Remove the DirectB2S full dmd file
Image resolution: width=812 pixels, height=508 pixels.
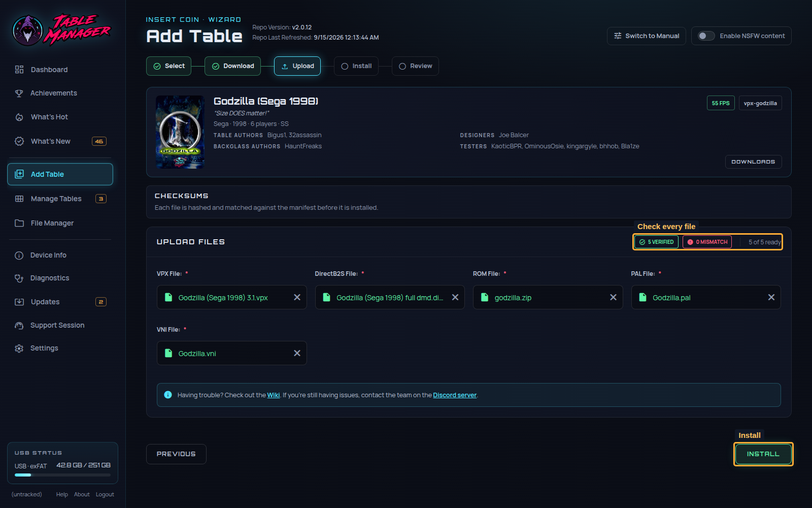455,298
